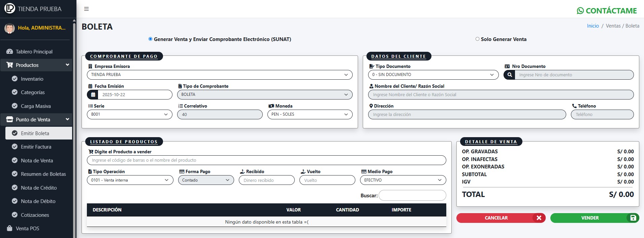This screenshot has width=644, height=238.
Task: Open the Serie B001 dropdown
Action: (x=129, y=114)
